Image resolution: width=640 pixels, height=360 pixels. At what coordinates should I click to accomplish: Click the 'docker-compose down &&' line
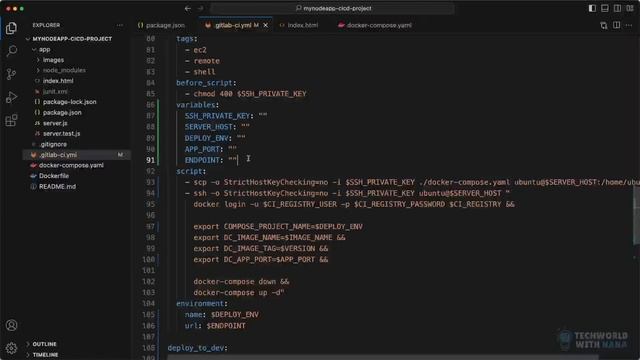pos(241,282)
